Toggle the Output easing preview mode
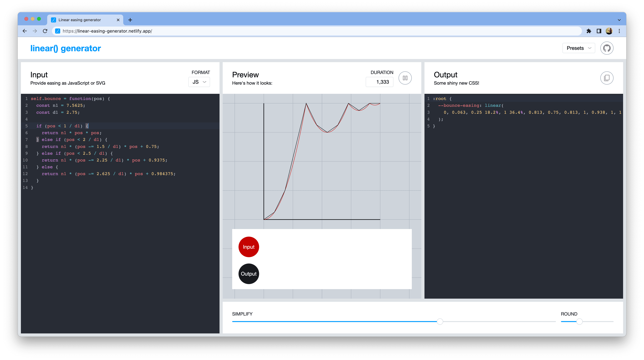The width and height of the screenshot is (644, 360). pos(249,273)
